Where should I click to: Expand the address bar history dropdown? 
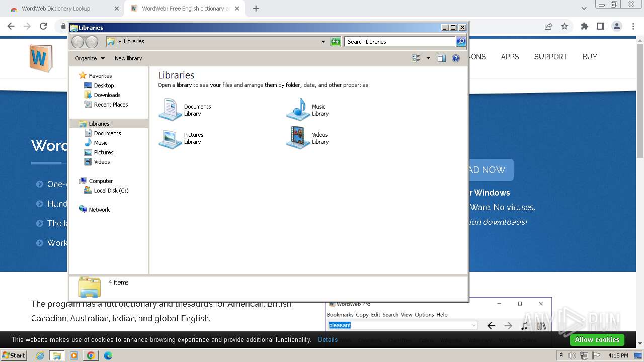[x=323, y=42]
